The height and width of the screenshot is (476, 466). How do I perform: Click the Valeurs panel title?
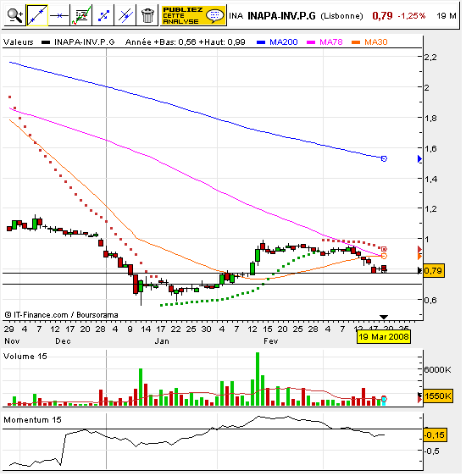point(19,42)
